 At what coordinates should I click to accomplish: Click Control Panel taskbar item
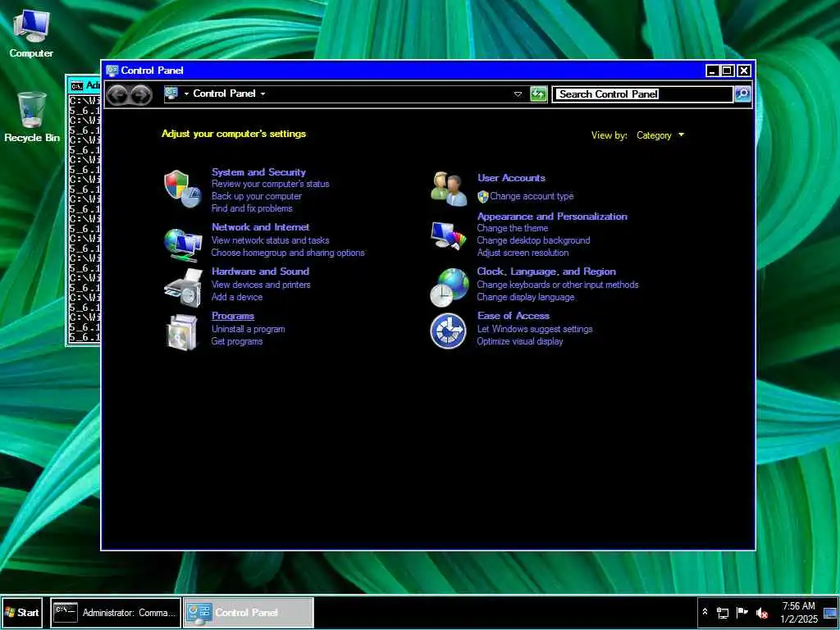point(248,612)
